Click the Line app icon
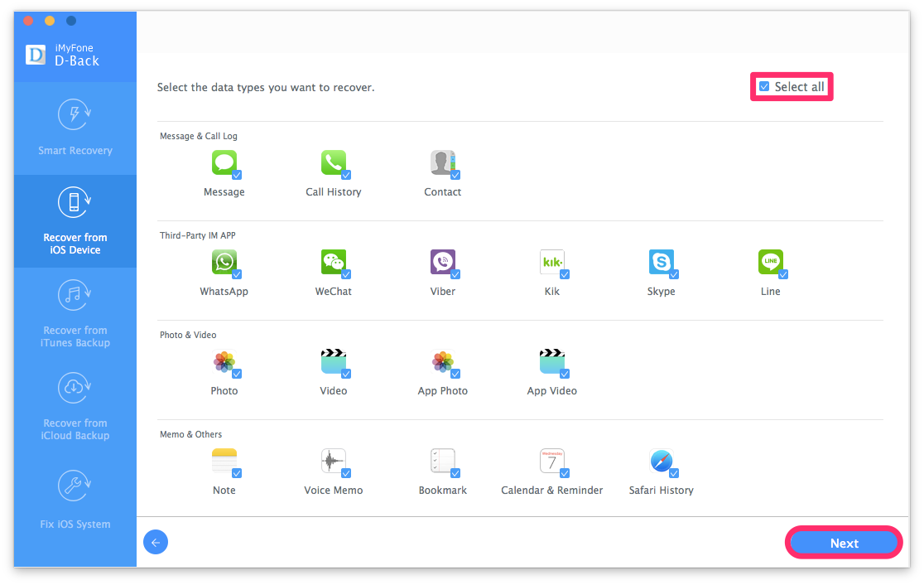This screenshot has width=924, height=585. click(x=771, y=262)
